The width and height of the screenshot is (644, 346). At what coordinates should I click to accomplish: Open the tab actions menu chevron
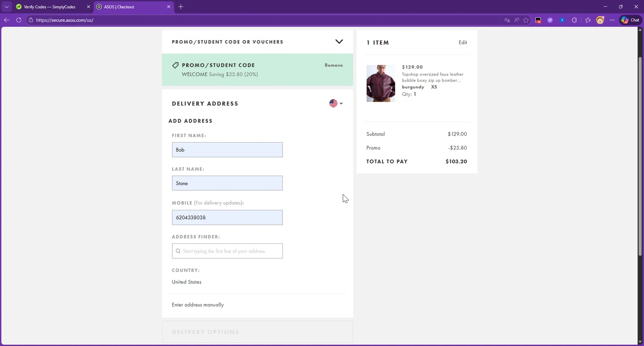pyautogui.click(x=6, y=7)
